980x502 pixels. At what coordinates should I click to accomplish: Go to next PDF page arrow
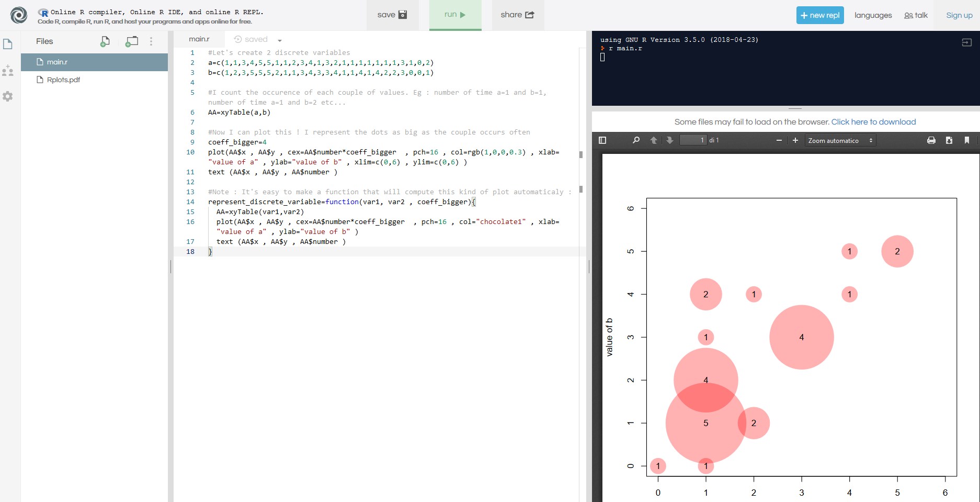pyautogui.click(x=669, y=140)
